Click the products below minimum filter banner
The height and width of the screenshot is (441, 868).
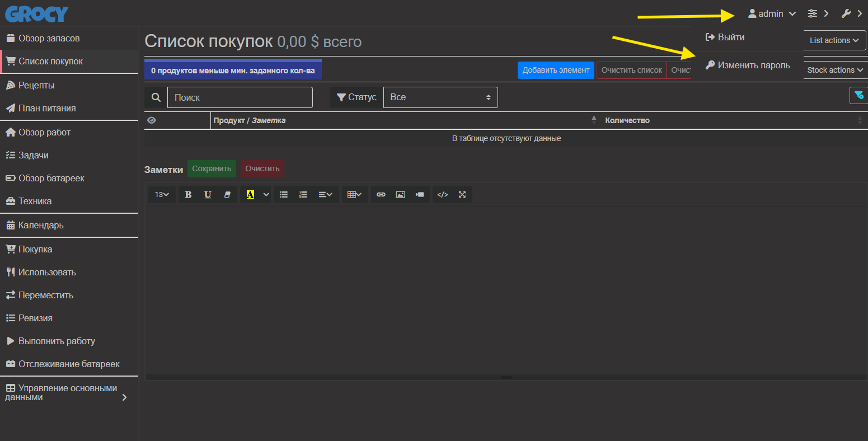tap(233, 69)
